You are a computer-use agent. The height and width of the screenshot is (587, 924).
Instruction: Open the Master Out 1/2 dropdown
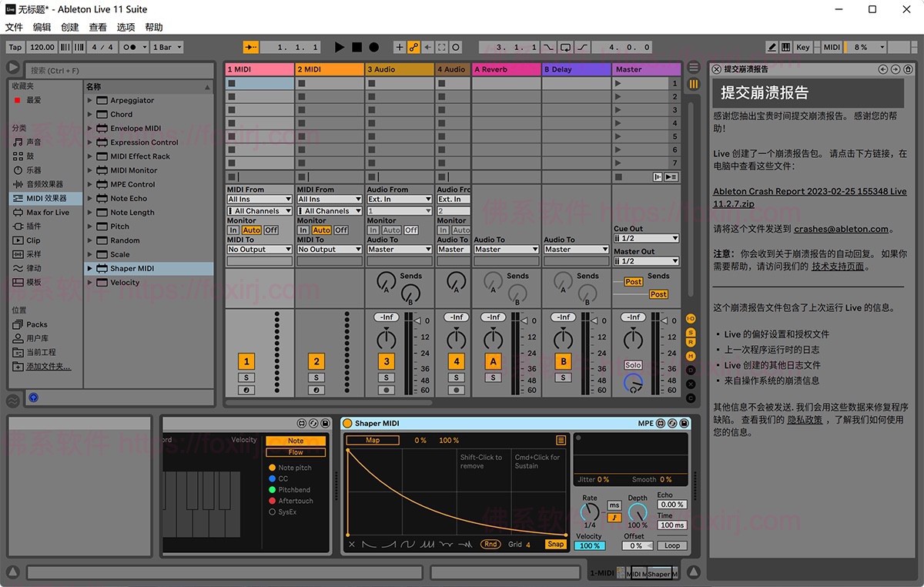pos(645,261)
